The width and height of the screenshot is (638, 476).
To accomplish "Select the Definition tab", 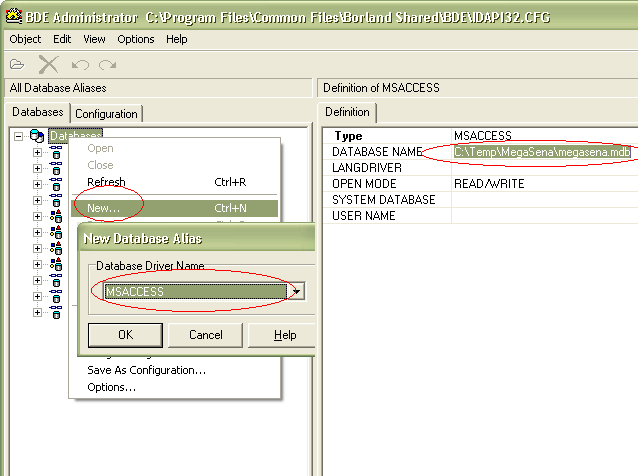I will [347, 112].
